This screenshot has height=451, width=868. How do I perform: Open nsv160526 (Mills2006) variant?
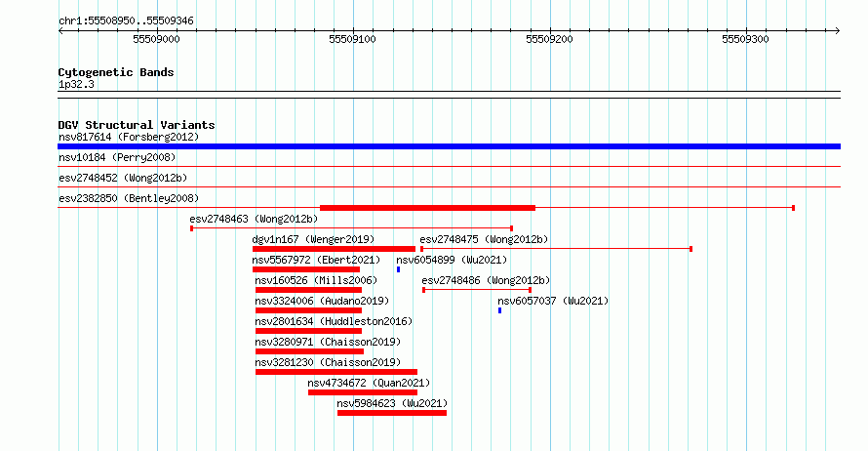pyautogui.click(x=316, y=280)
